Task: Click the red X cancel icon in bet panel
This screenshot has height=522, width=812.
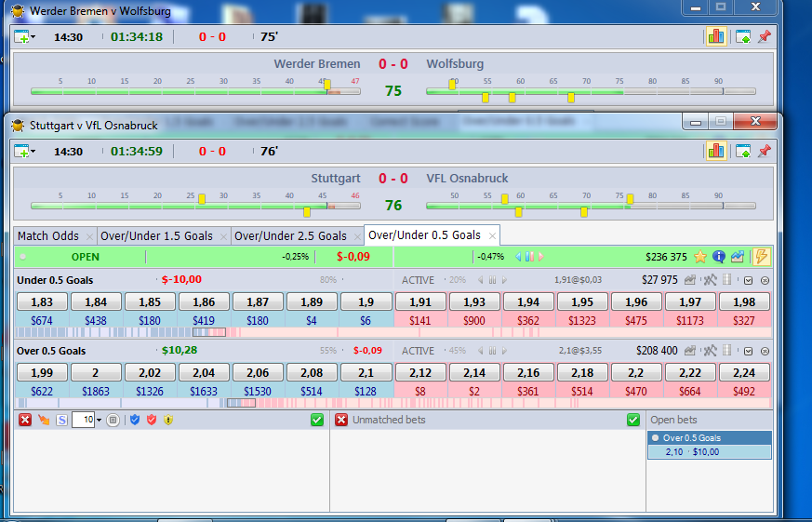Action: coord(25,420)
